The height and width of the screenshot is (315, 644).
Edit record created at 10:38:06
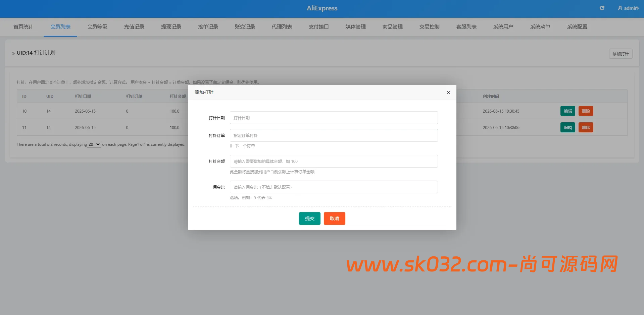pyautogui.click(x=568, y=127)
